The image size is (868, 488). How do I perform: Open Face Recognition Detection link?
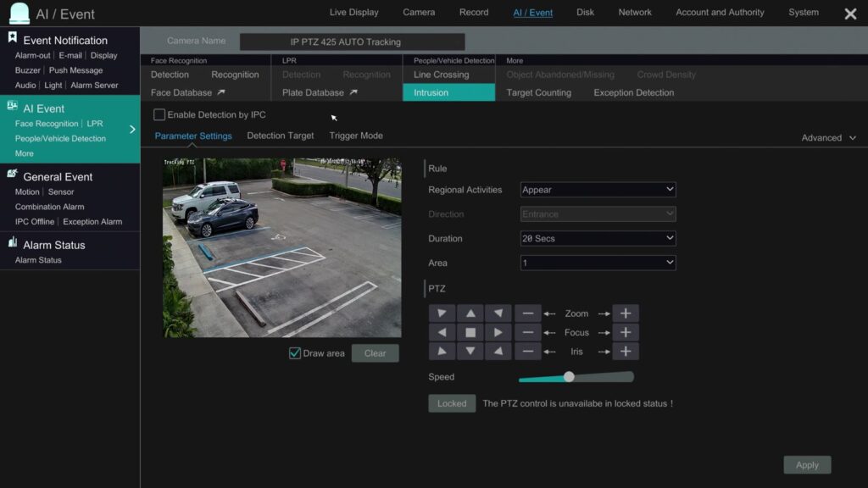pos(170,75)
